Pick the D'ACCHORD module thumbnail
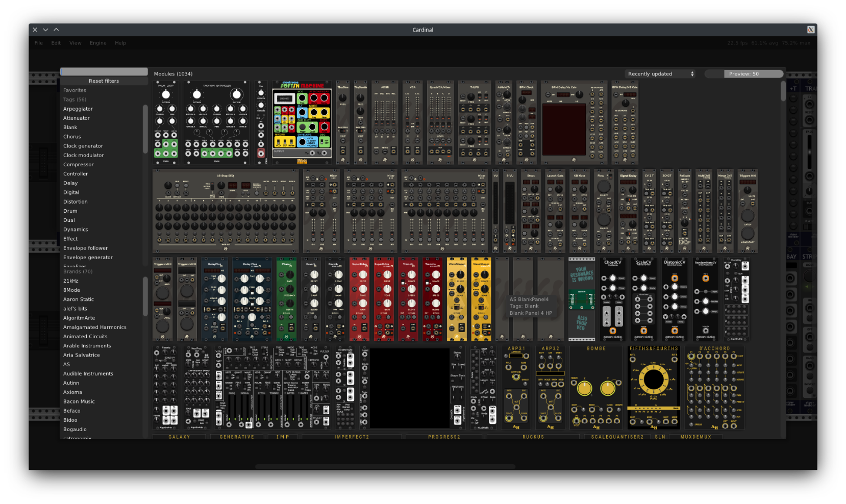The width and height of the screenshot is (846, 504). point(714,388)
